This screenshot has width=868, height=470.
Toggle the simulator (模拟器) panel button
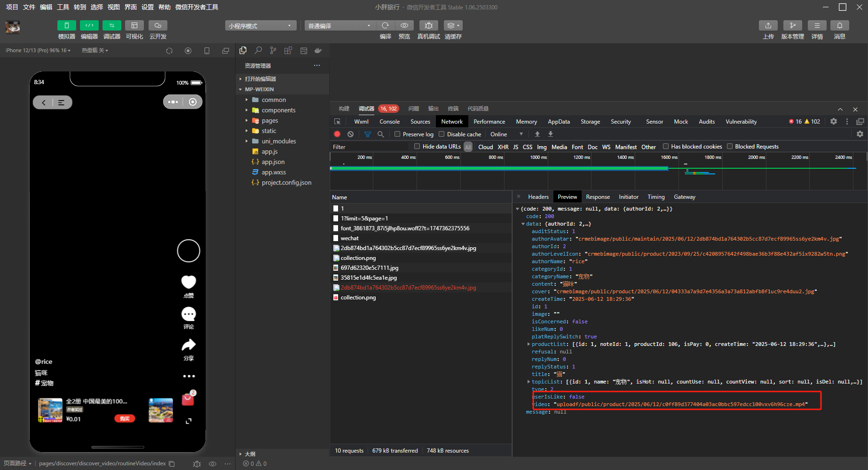66,25
